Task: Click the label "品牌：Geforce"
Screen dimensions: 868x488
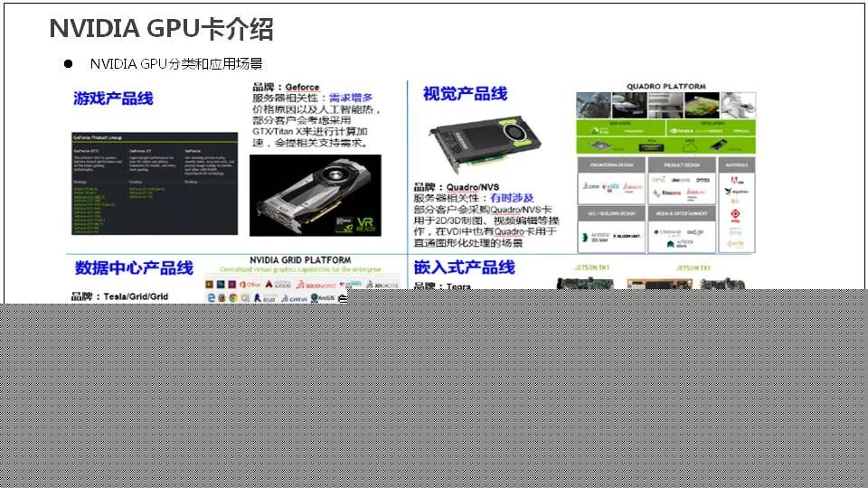Action: 286,87
